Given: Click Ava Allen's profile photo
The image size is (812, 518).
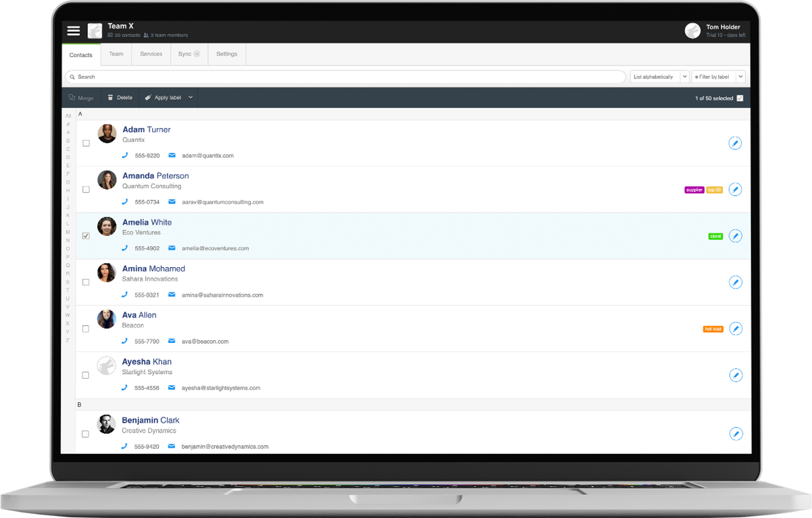Looking at the screenshot, I should (107, 319).
